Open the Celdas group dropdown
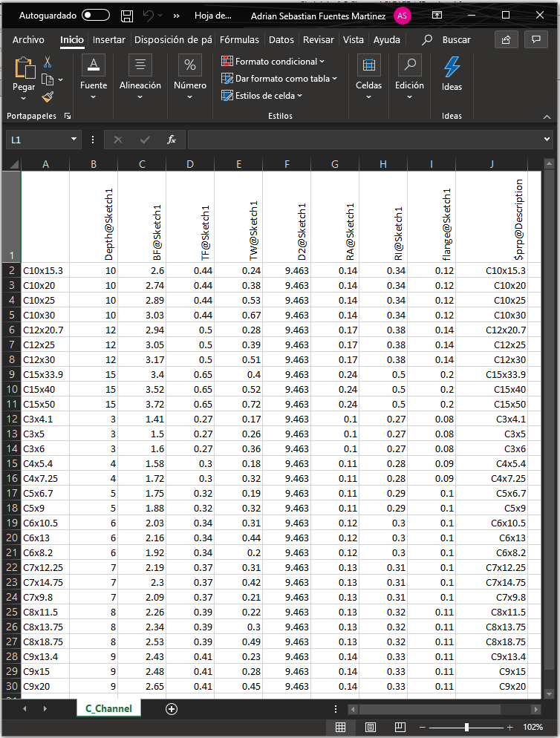560x738 pixels. [369, 77]
